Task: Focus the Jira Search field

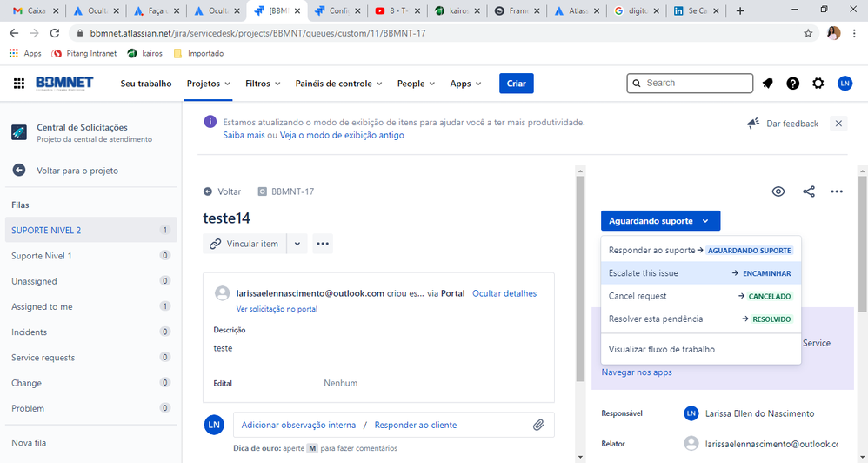Action: pos(690,83)
